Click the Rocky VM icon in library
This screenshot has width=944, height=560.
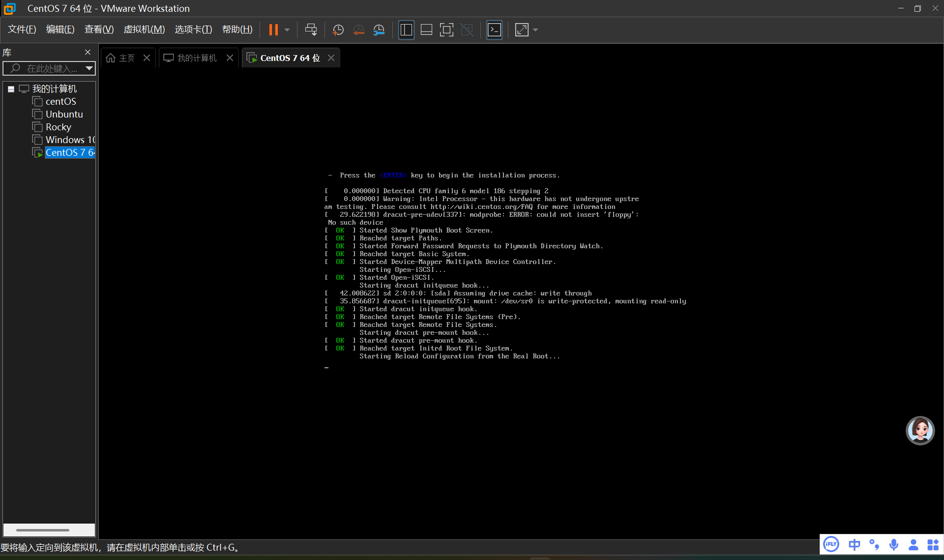coord(37,127)
